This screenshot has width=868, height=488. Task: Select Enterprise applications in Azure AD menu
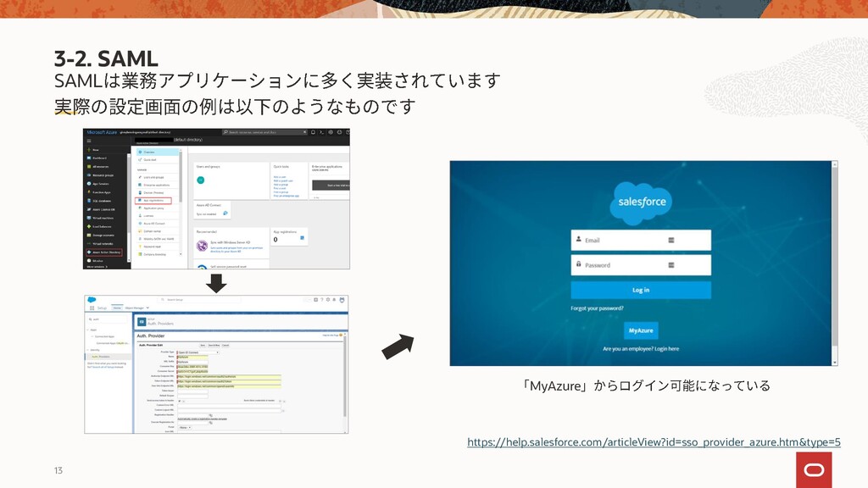click(x=157, y=185)
